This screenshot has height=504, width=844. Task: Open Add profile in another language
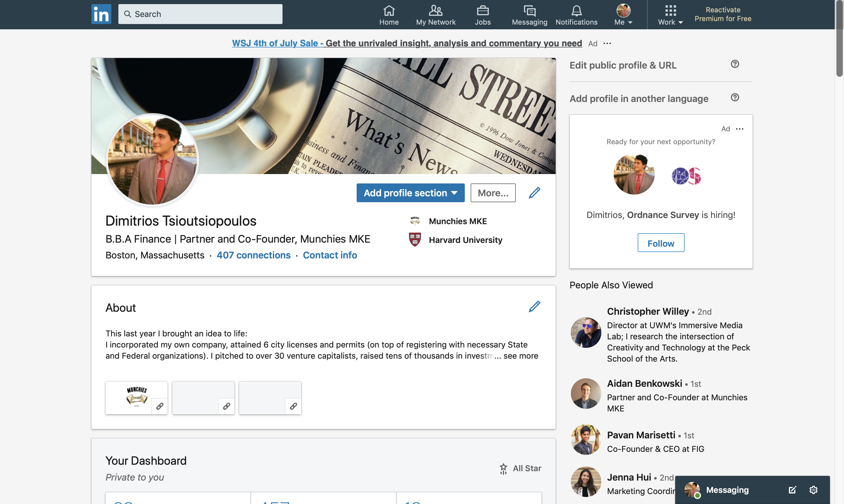tap(639, 98)
